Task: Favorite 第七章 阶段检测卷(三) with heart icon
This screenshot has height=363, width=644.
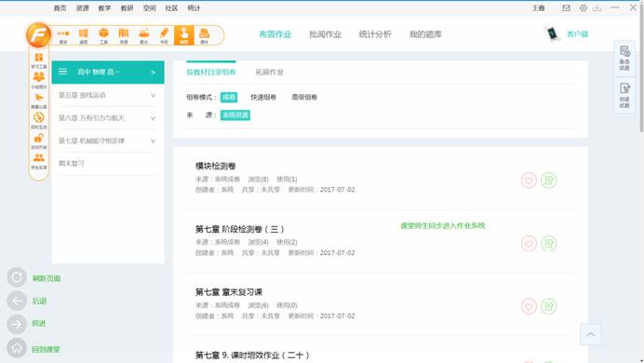Action: pos(529,244)
